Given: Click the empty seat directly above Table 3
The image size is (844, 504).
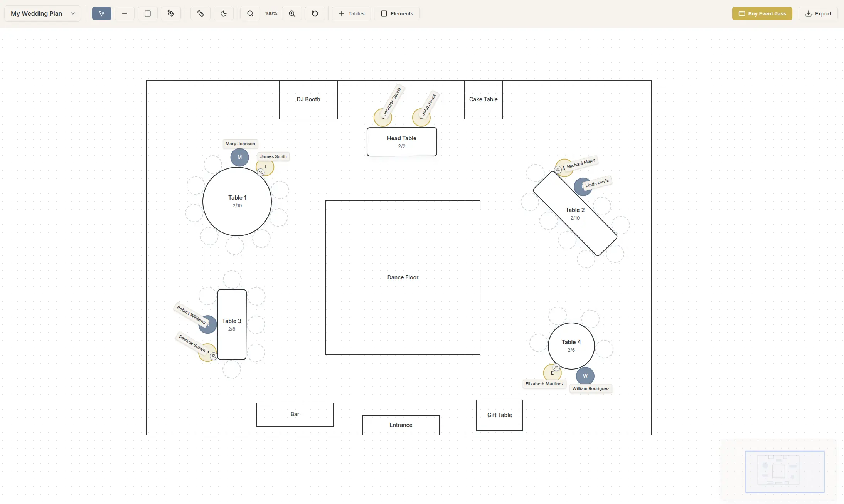Looking at the screenshot, I should click(x=232, y=279).
